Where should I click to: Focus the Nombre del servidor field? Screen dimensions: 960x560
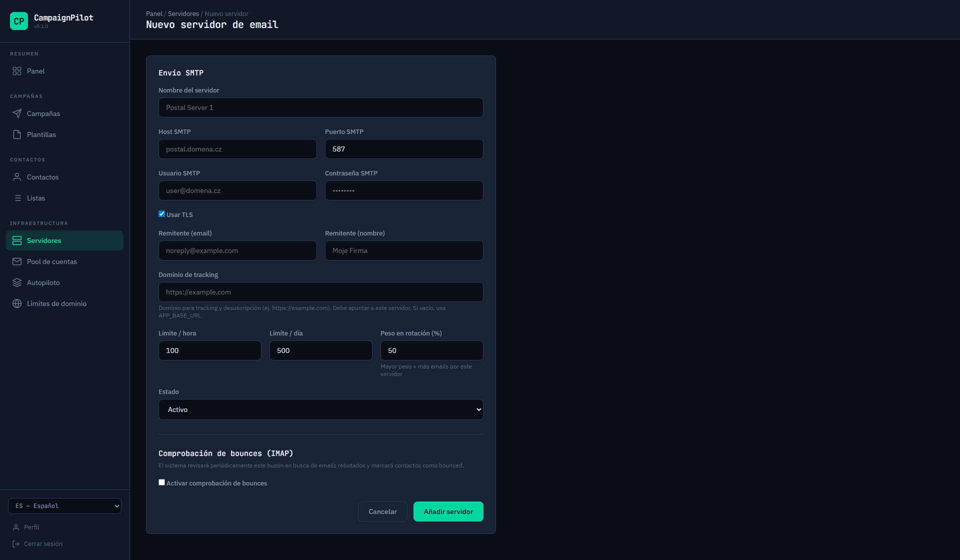[321, 107]
